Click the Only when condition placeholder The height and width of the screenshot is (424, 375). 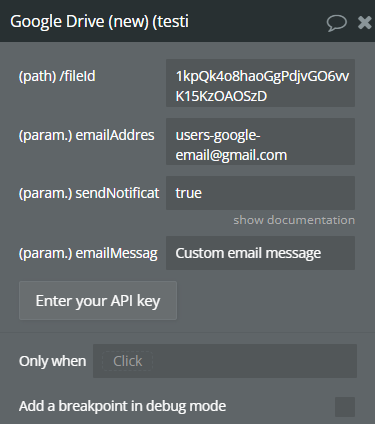127,361
